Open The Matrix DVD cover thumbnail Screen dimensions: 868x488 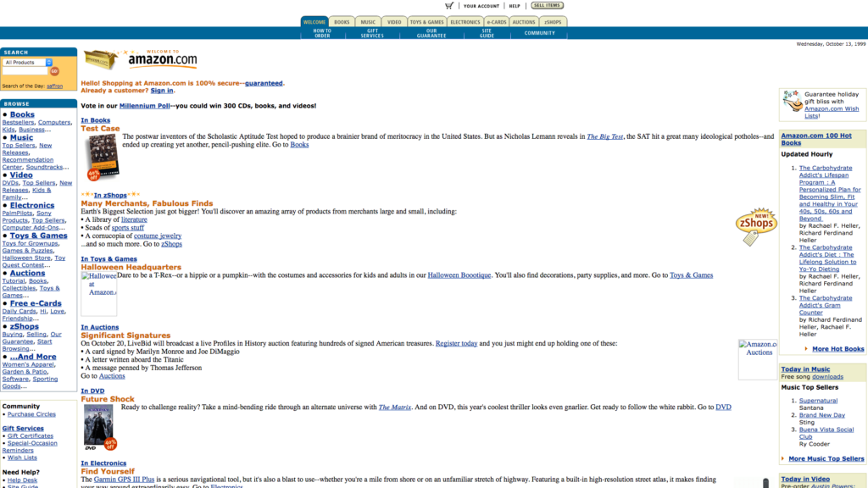click(100, 427)
